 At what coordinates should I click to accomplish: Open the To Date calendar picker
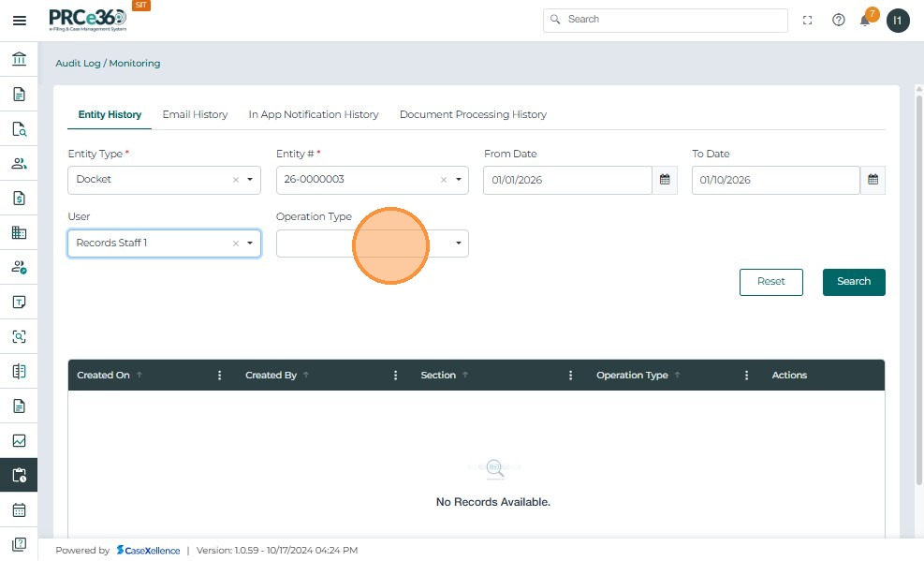873,180
